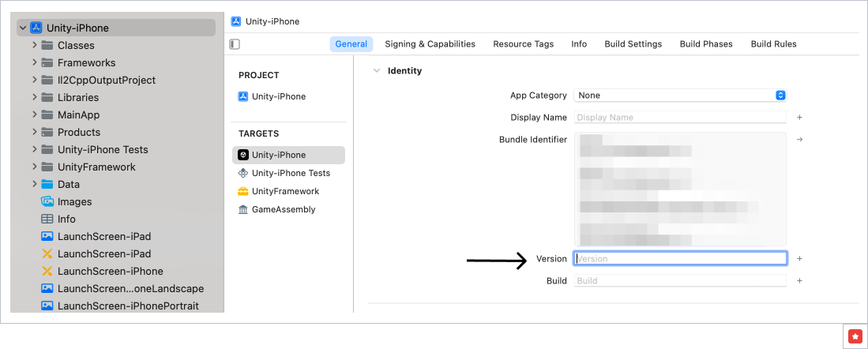Open the Build Settings tab
This screenshot has height=349, width=868.
pos(633,44)
